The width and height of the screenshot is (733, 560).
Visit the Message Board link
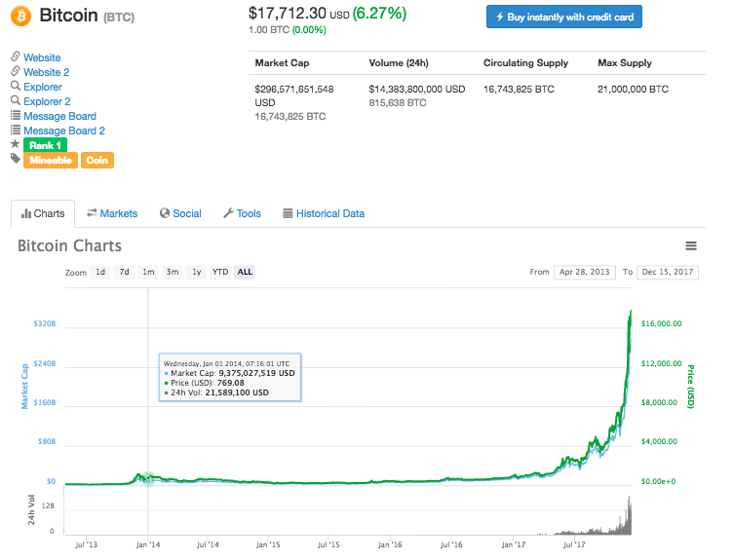(x=59, y=116)
